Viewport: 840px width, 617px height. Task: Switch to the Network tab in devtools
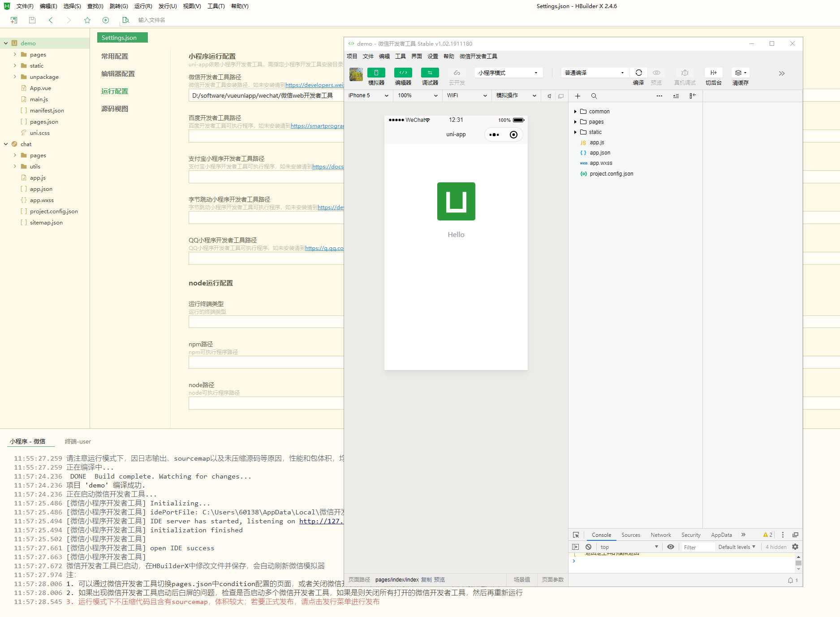coord(661,535)
